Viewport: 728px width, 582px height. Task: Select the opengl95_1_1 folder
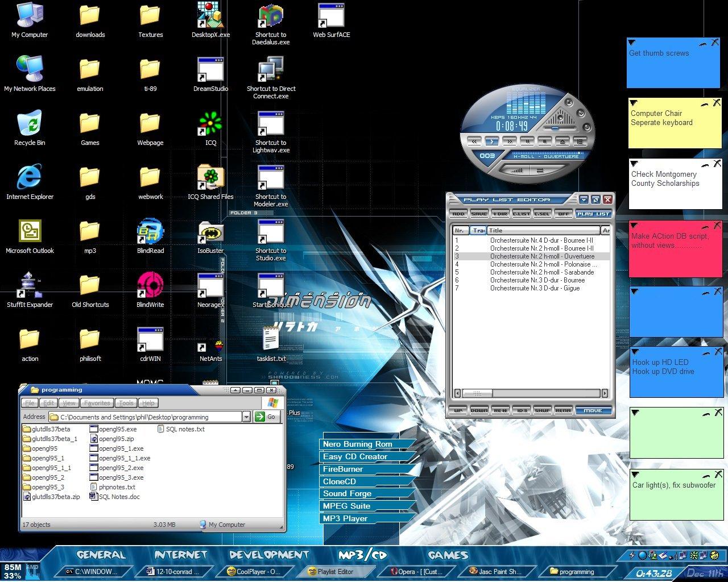[47, 468]
